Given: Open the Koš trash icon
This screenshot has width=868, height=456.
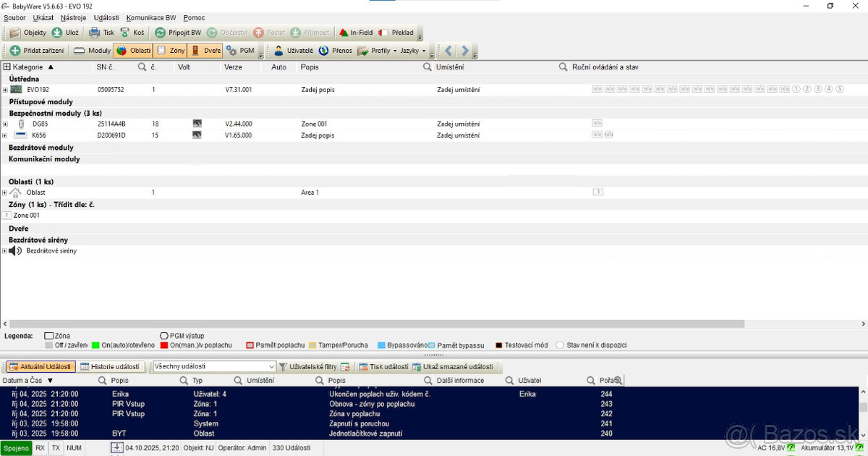Looking at the screenshot, I should tap(126, 33).
